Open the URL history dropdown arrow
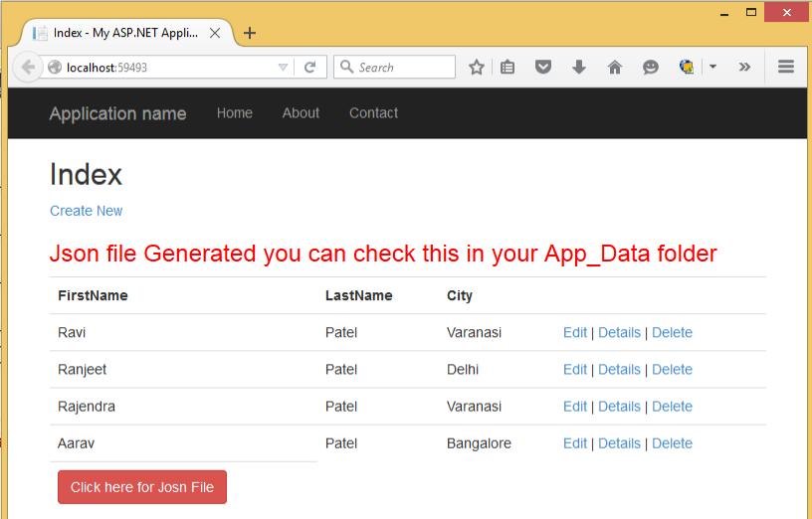This screenshot has height=519, width=812. click(x=284, y=67)
